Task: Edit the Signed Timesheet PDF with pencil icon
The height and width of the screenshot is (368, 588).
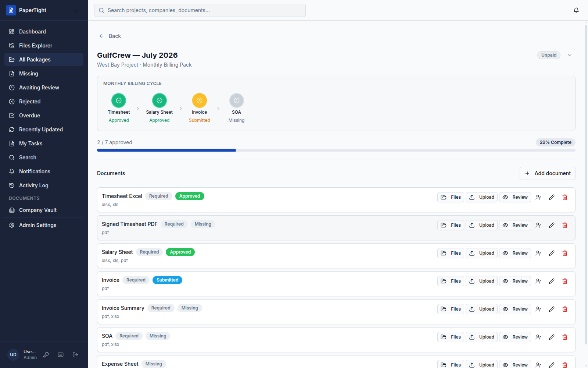Action: pos(552,225)
